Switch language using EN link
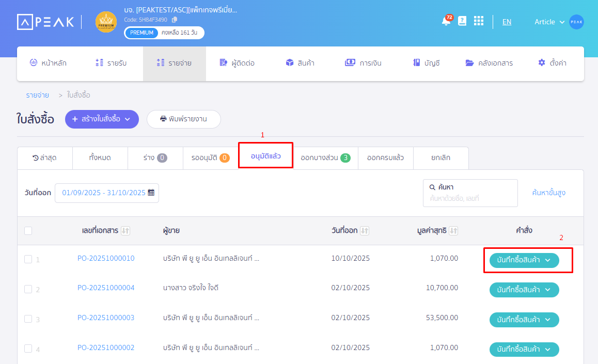 coord(507,22)
